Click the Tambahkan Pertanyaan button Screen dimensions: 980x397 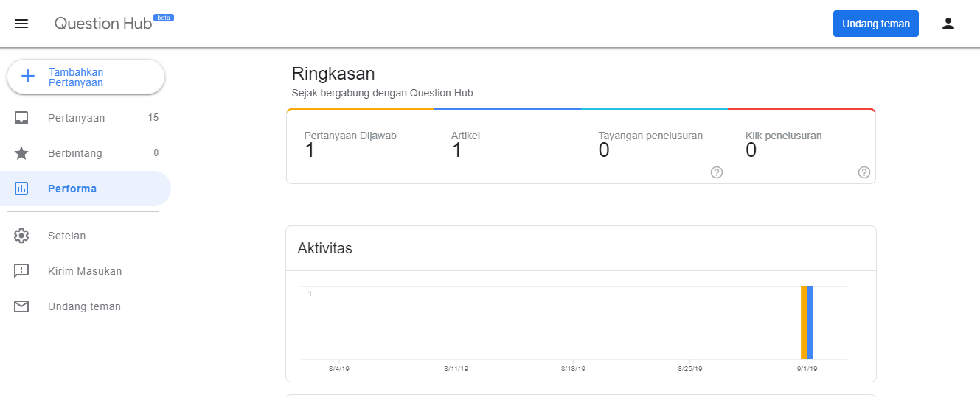[x=86, y=77]
